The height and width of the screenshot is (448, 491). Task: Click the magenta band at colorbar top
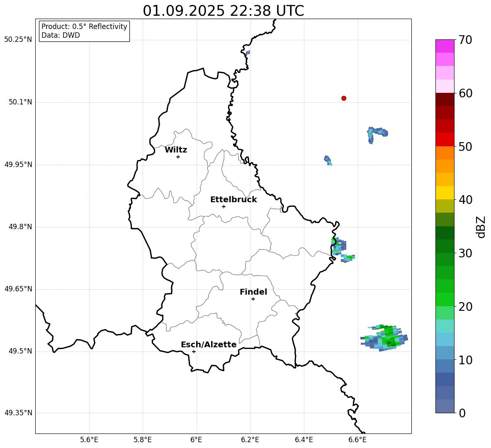(445, 46)
